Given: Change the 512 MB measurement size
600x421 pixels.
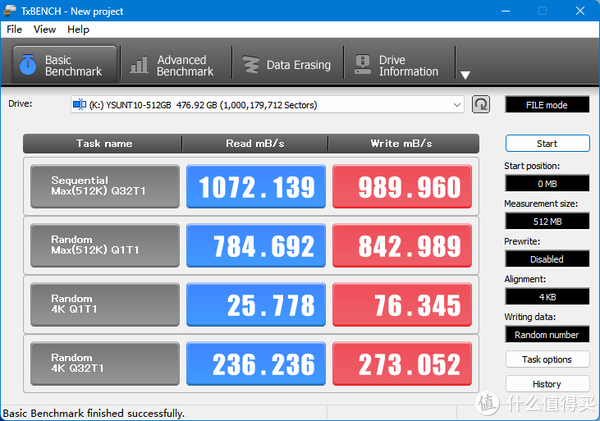Looking at the screenshot, I should [x=547, y=221].
